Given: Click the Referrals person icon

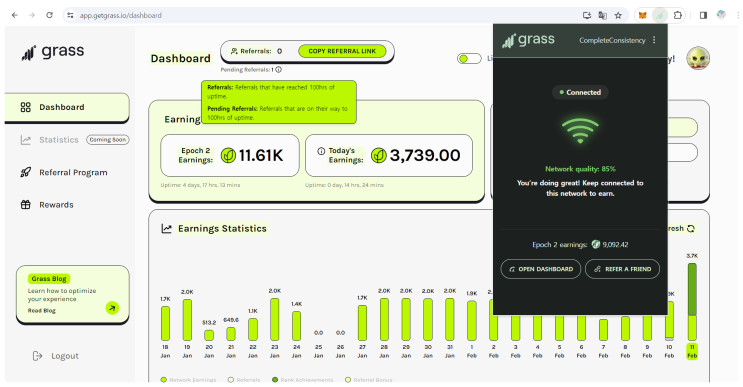Looking at the screenshot, I should click(x=234, y=51).
